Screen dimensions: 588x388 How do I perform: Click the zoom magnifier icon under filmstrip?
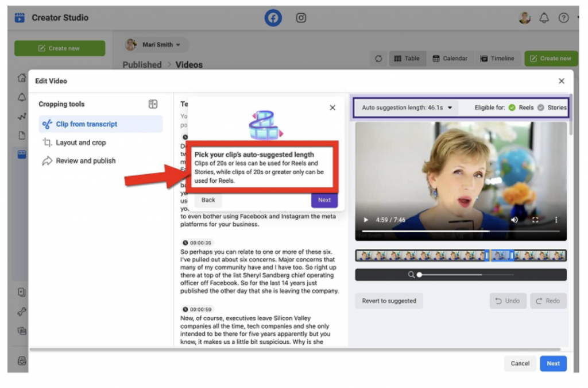(411, 275)
